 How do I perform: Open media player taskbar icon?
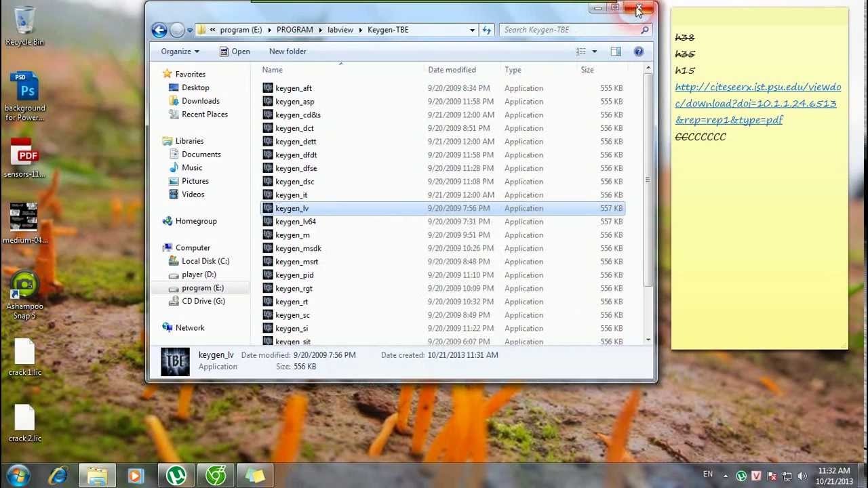(x=136, y=476)
